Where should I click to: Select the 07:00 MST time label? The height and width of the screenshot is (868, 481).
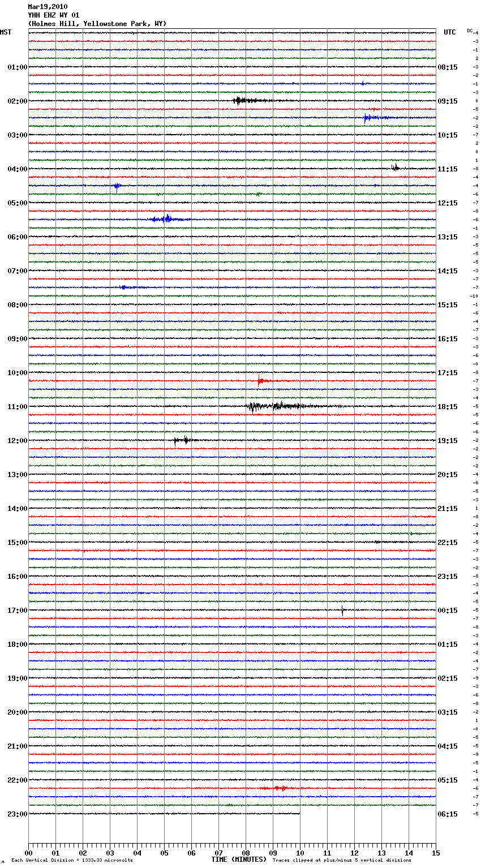point(18,271)
